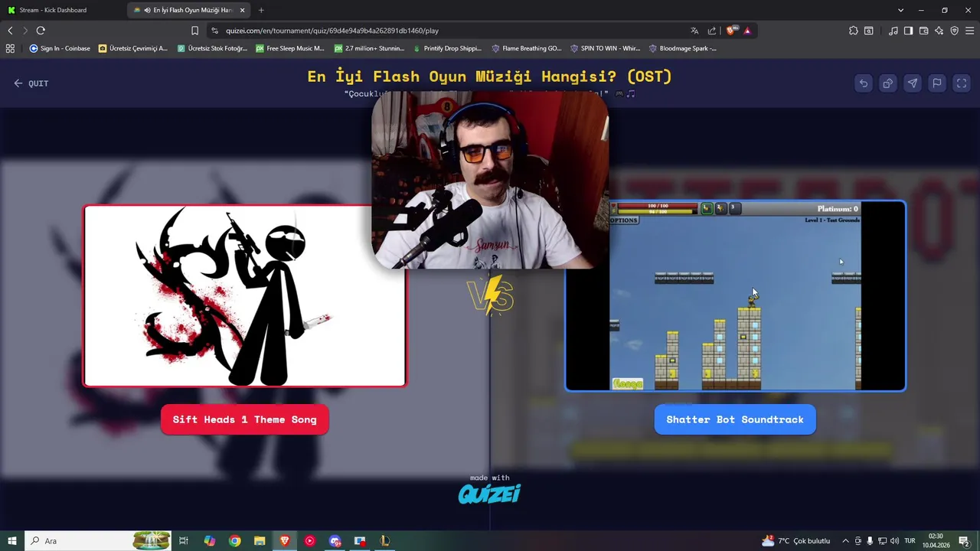Open the clock showing 02:30
980x551 pixels.
click(x=936, y=541)
